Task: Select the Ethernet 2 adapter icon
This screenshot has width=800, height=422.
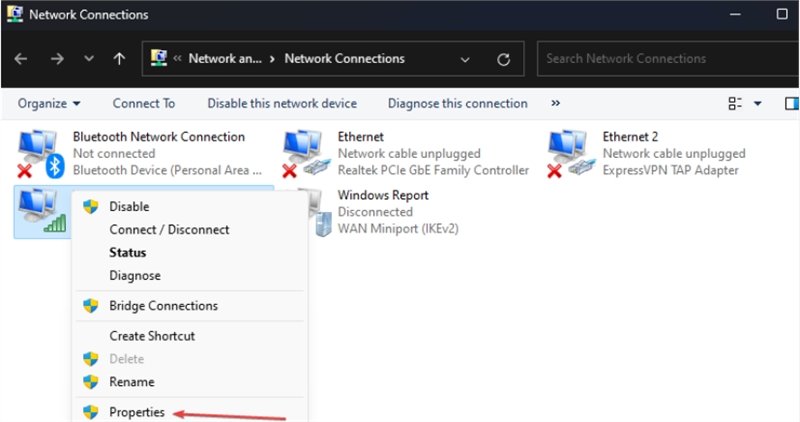Action: [570, 154]
